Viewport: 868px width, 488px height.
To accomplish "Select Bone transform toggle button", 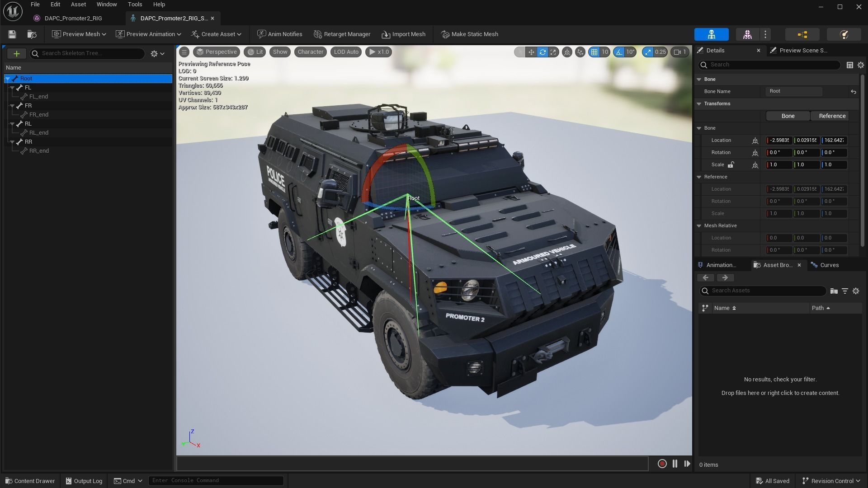I will coord(788,116).
